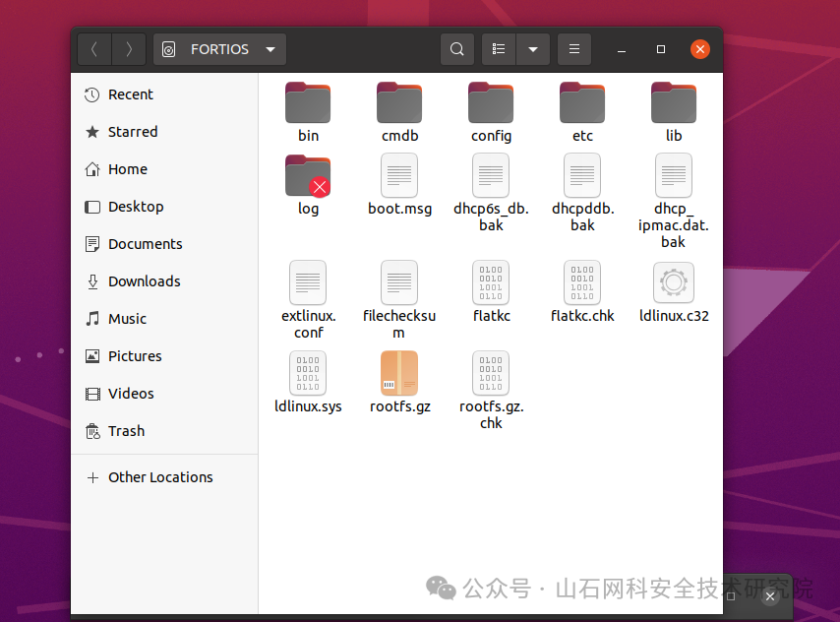Open Starred in the sidebar
840x622 pixels.
tap(164, 132)
